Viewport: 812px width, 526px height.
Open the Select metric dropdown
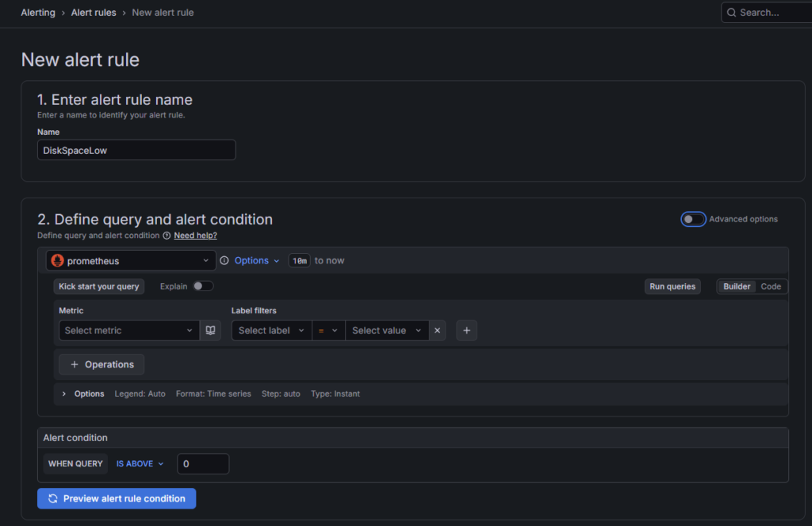point(129,330)
